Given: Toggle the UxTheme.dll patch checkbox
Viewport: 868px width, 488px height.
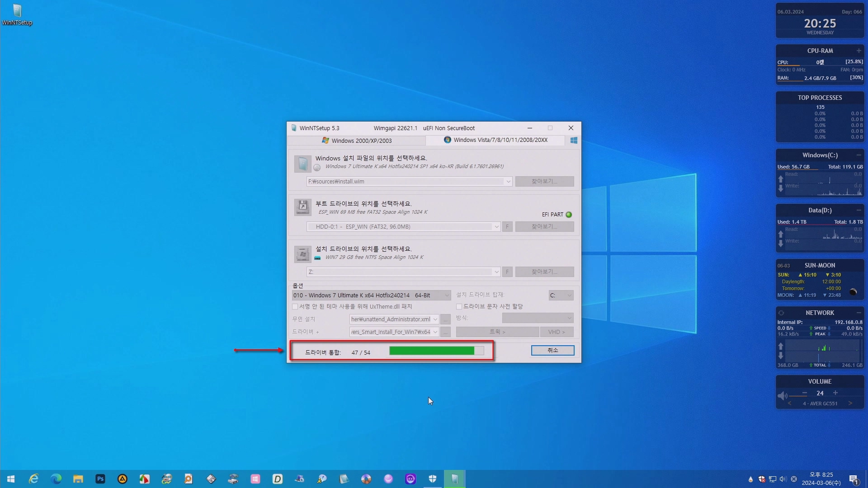Looking at the screenshot, I should 295,307.
